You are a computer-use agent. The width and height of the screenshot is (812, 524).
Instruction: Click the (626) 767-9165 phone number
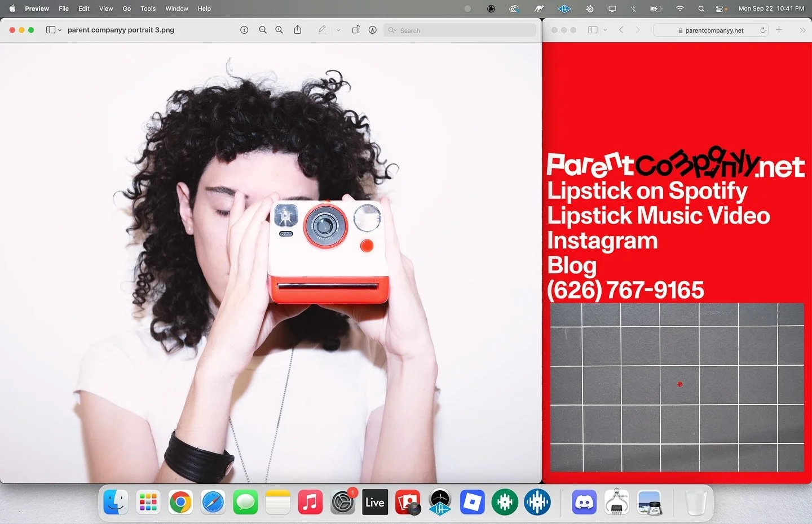point(625,290)
